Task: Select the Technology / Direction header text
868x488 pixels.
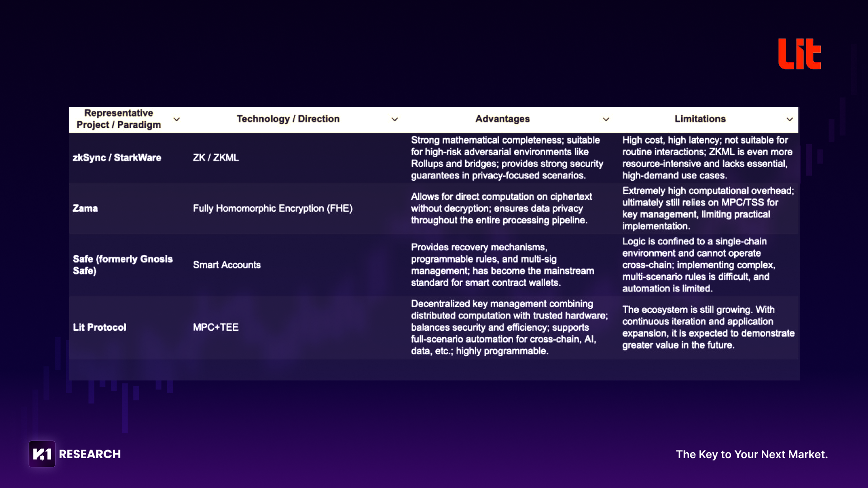Action: [x=288, y=119]
